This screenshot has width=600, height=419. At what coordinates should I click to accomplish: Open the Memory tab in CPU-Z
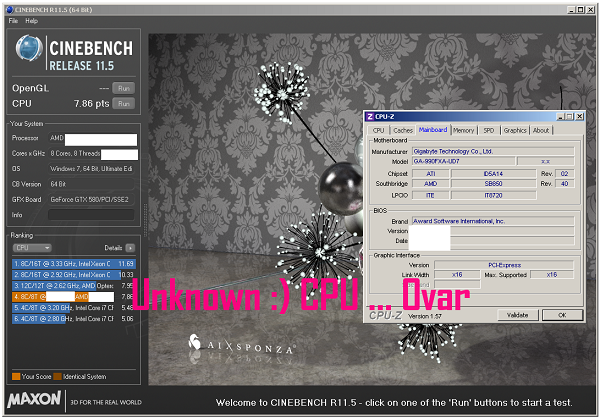pos(463,130)
